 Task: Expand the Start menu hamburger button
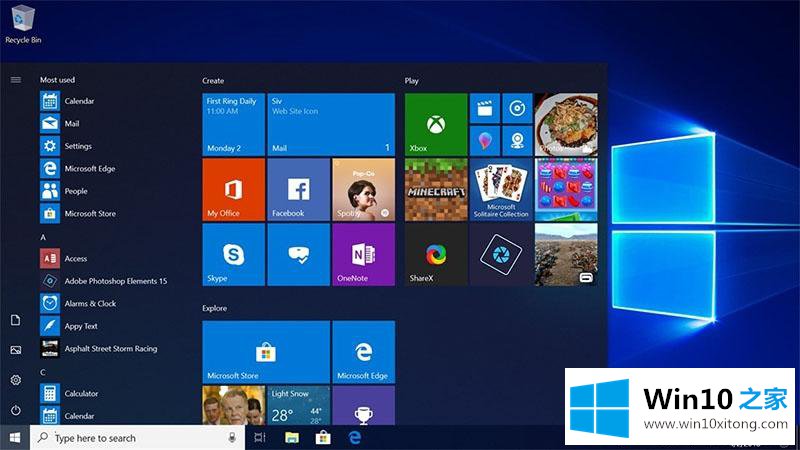(x=16, y=80)
